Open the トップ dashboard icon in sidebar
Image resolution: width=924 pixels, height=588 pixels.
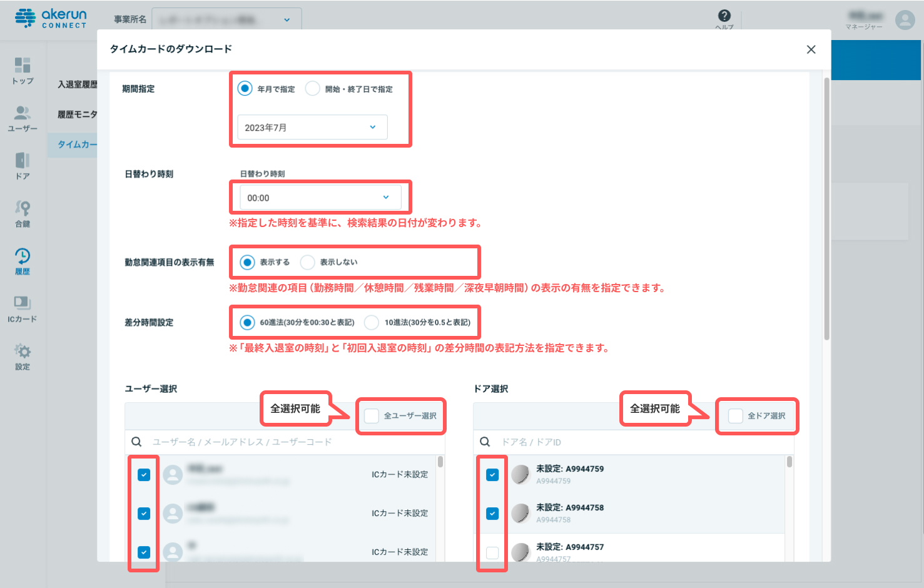click(23, 66)
